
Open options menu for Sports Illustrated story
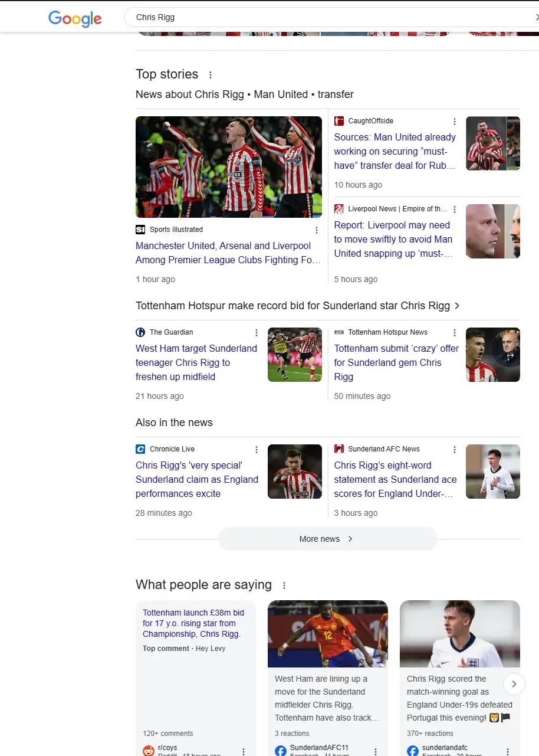tap(317, 230)
